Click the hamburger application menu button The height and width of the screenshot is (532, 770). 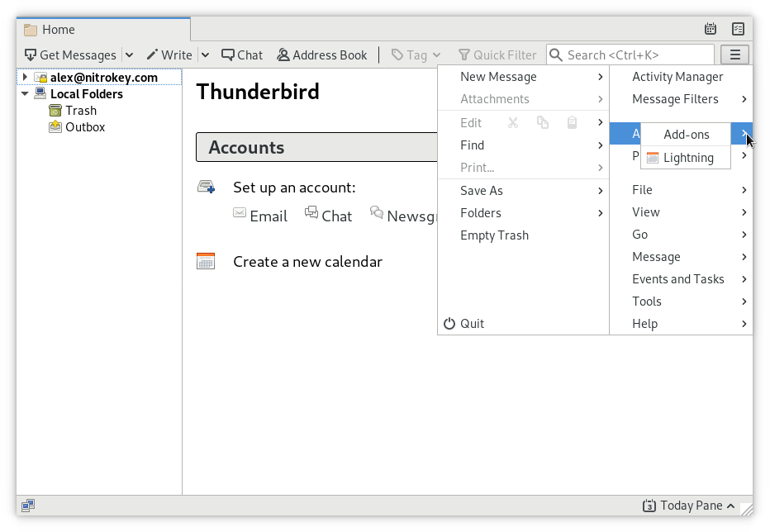coord(734,55)
